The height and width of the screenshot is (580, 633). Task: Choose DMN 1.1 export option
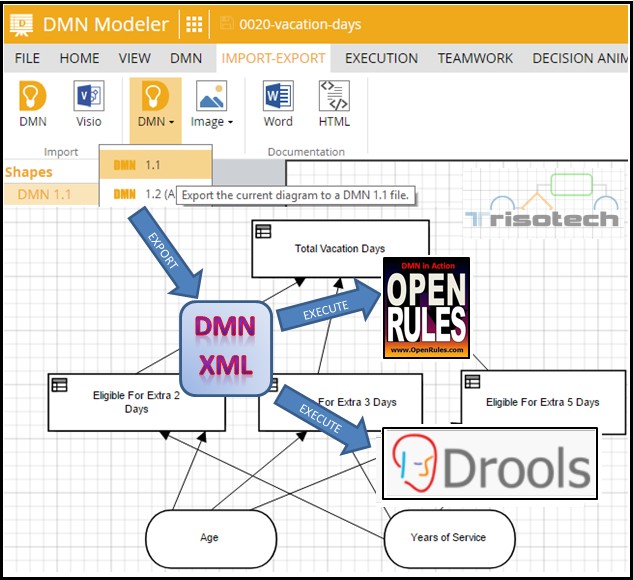click(153, 165)
